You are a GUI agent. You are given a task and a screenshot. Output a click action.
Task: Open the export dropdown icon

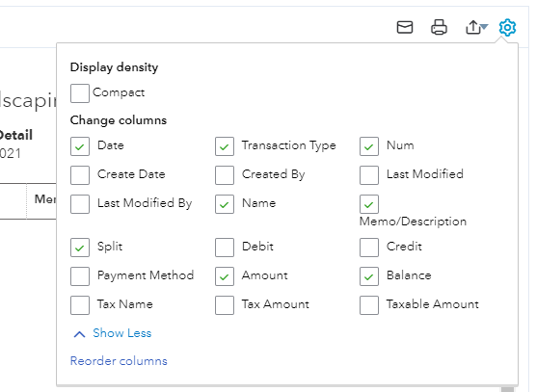(x=477, y=27)
